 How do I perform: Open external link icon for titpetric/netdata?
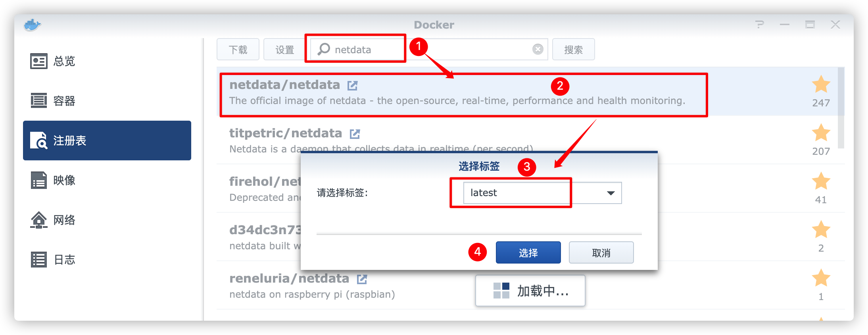click(x=355, y=134)
